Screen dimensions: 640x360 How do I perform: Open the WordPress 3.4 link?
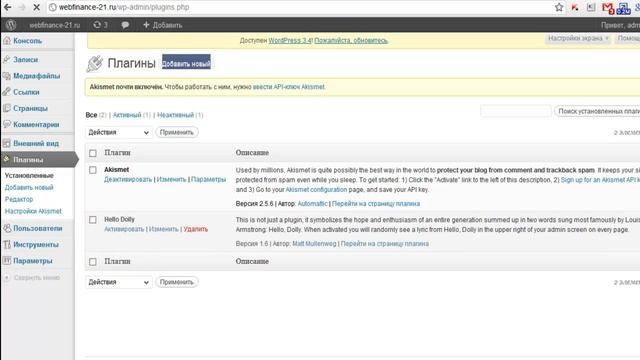tap(290, 40)
